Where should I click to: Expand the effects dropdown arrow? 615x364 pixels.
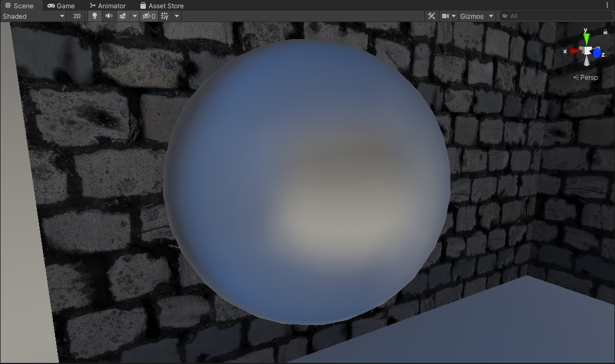135,16
